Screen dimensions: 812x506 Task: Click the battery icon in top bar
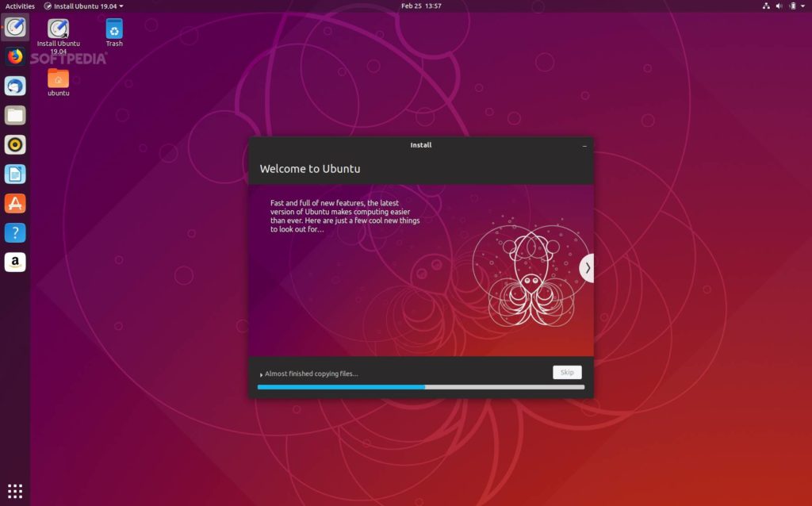point(792,6)
